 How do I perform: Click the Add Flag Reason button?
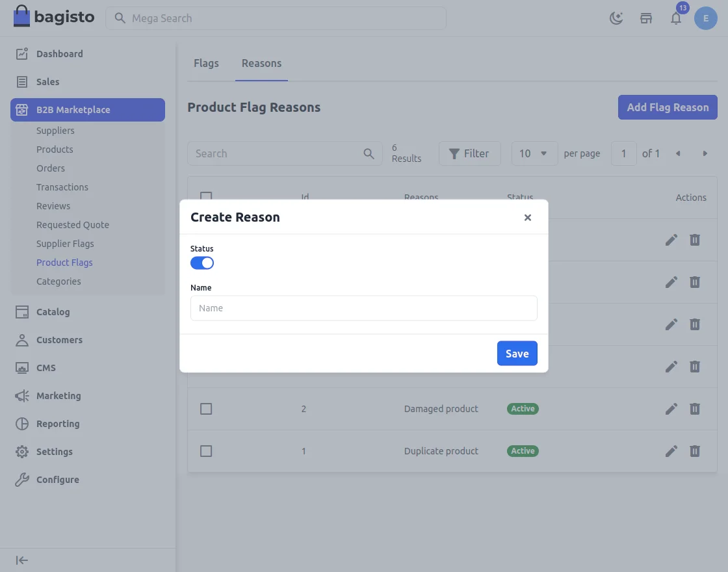click(x=668, y=107)
